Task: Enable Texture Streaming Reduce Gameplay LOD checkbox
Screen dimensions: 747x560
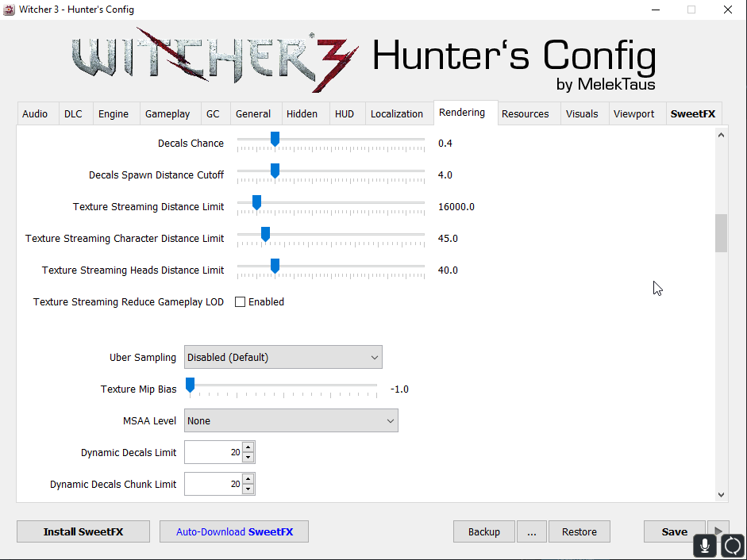Action: tap(240, 302)
